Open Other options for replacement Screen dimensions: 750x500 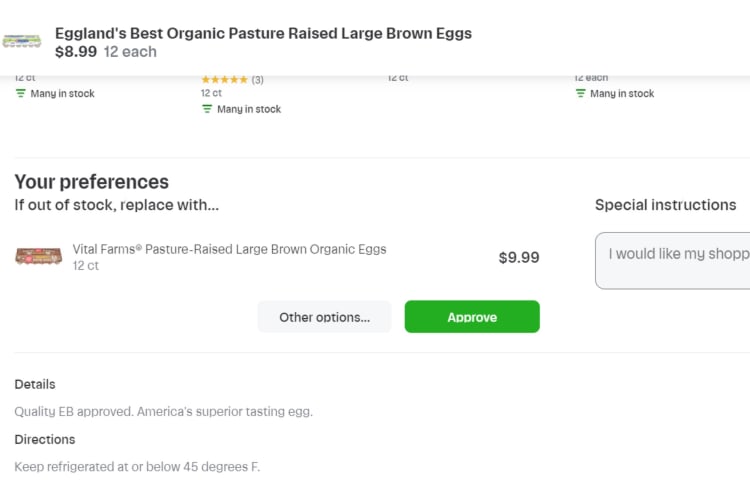[324, 317]
